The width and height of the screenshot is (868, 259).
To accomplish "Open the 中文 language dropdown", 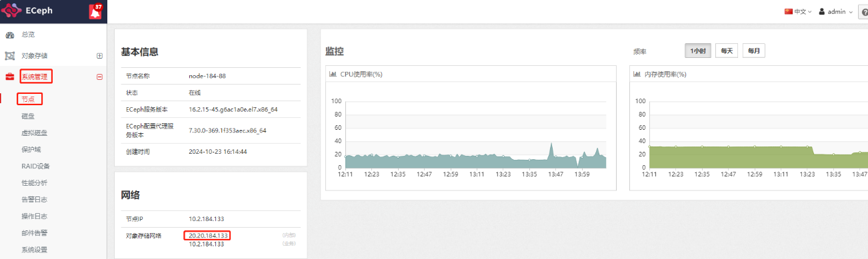I will click(798, 12).
